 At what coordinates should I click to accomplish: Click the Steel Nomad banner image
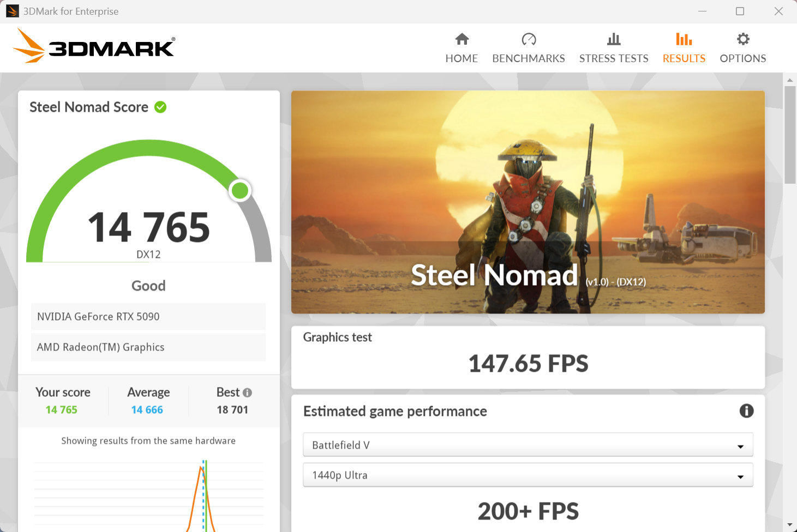(x=528, y=202)
